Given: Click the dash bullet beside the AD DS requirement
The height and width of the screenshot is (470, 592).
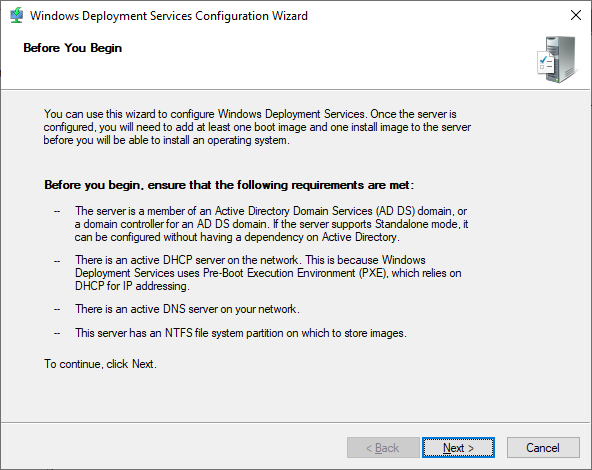Looking at the screenshot, I should point(57,211).
